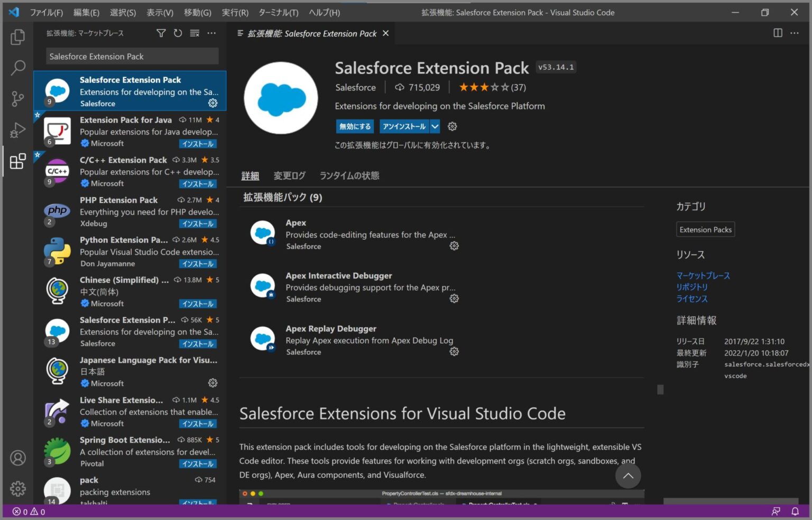Viewport: 812px width, 520px height.
Task: Click the split editor icon at top right
Action: click(777, 33)
